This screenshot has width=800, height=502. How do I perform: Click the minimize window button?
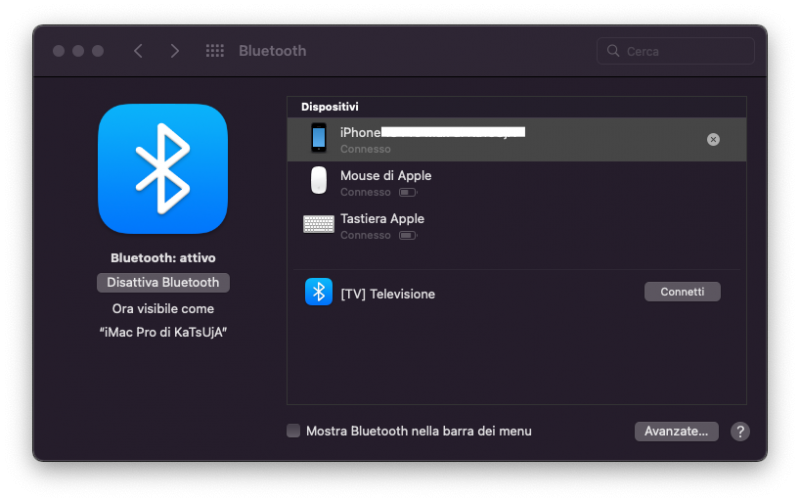point(78,51)
